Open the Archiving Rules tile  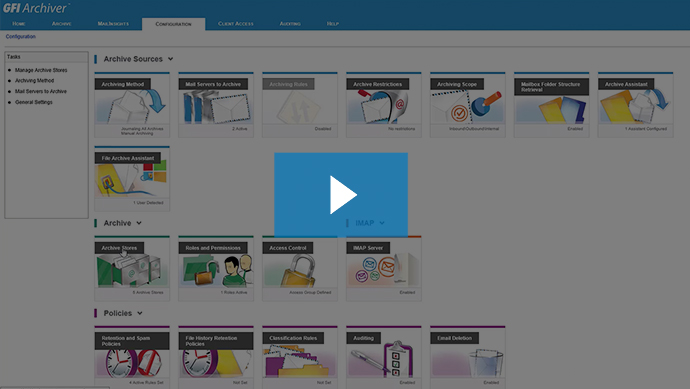[x=300, y=105]
